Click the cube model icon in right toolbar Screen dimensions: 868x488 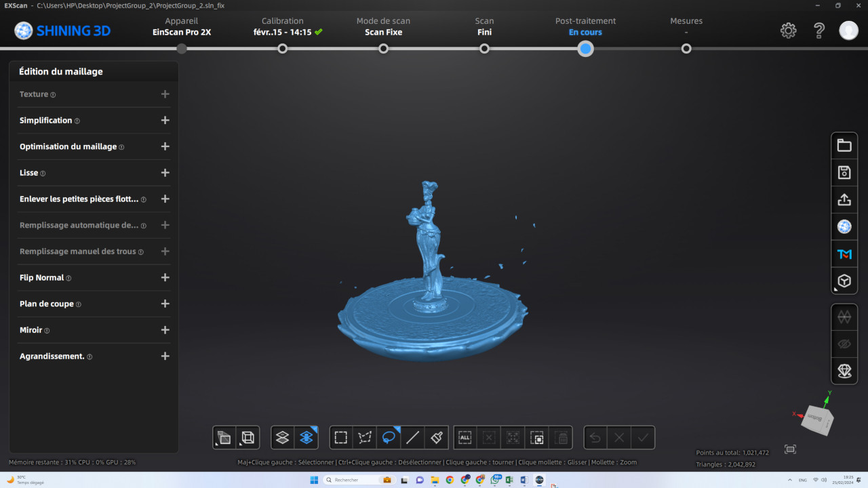tap(844, 281)
